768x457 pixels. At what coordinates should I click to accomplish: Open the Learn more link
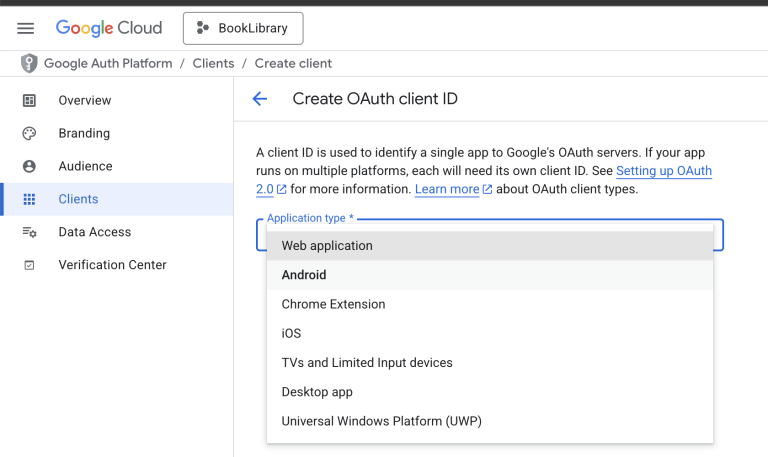click(x=447, y=189)
